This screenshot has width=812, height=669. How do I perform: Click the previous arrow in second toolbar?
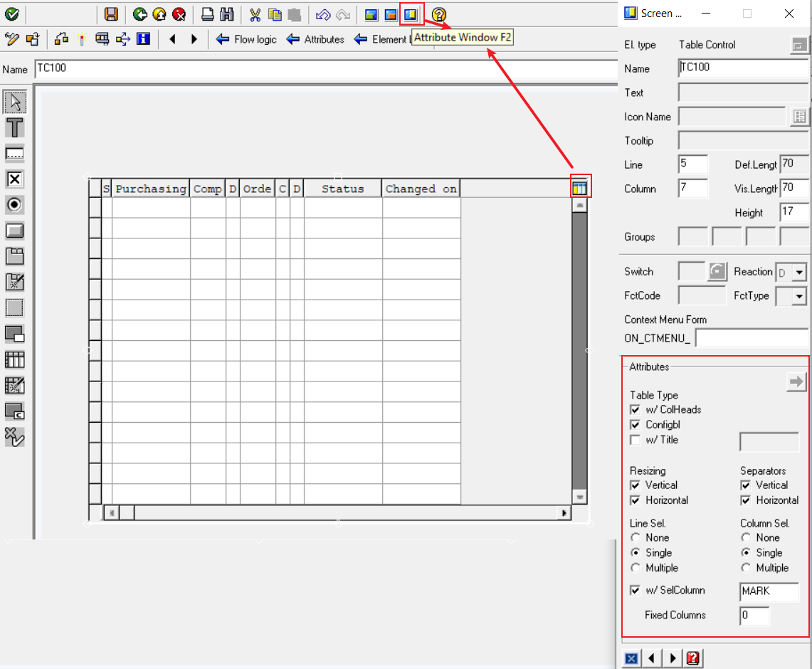point(173,39)
